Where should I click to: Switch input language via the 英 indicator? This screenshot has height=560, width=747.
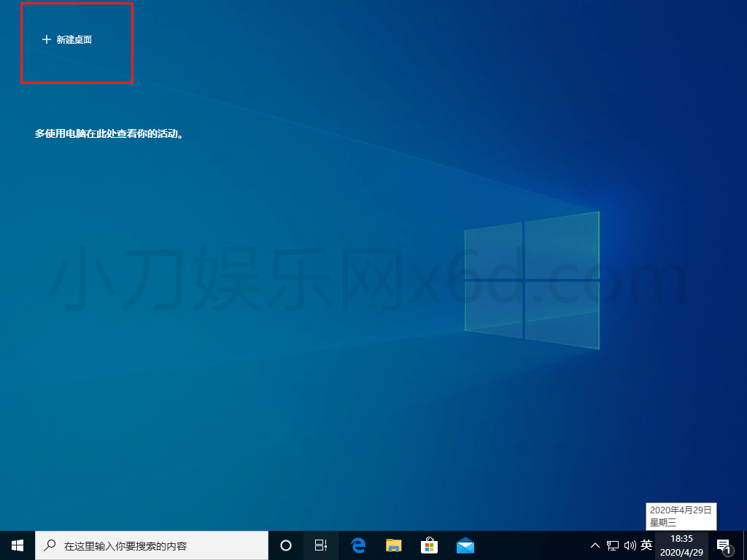646,545
